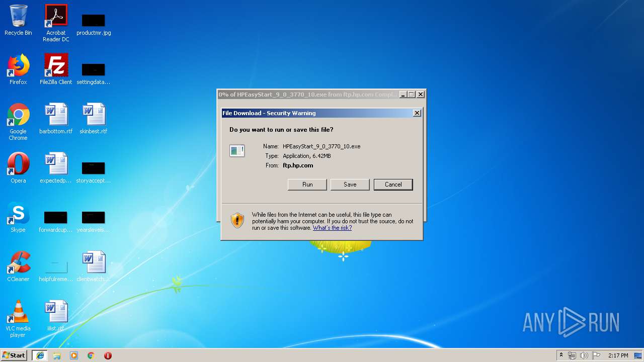The height and width of the screenshot is (362, 644).
Task: Click the application file icon in dialog
Action: [237, 150]
